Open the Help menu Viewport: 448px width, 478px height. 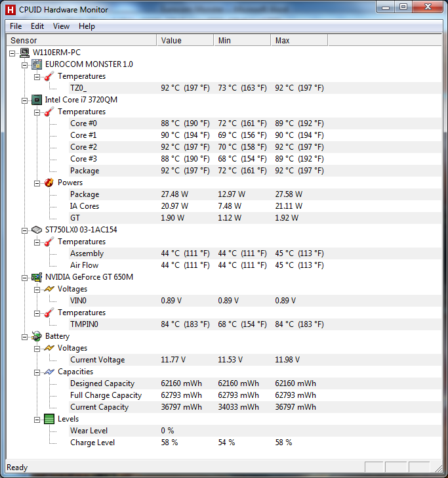pos(87,26)
